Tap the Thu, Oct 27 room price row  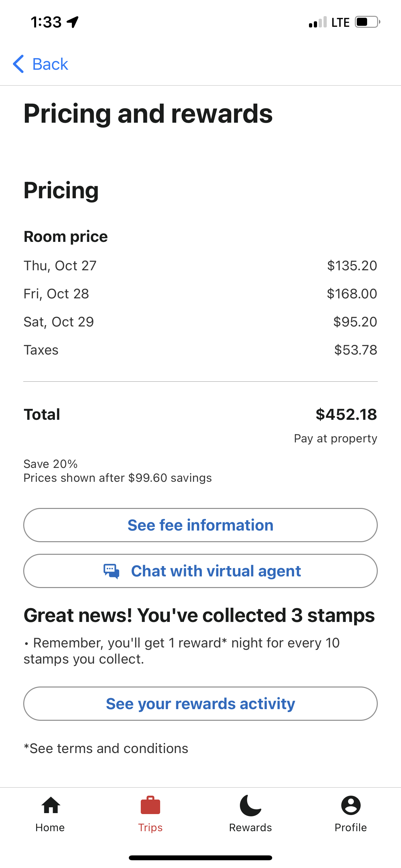pyautogui.click(x=200, y=265)
